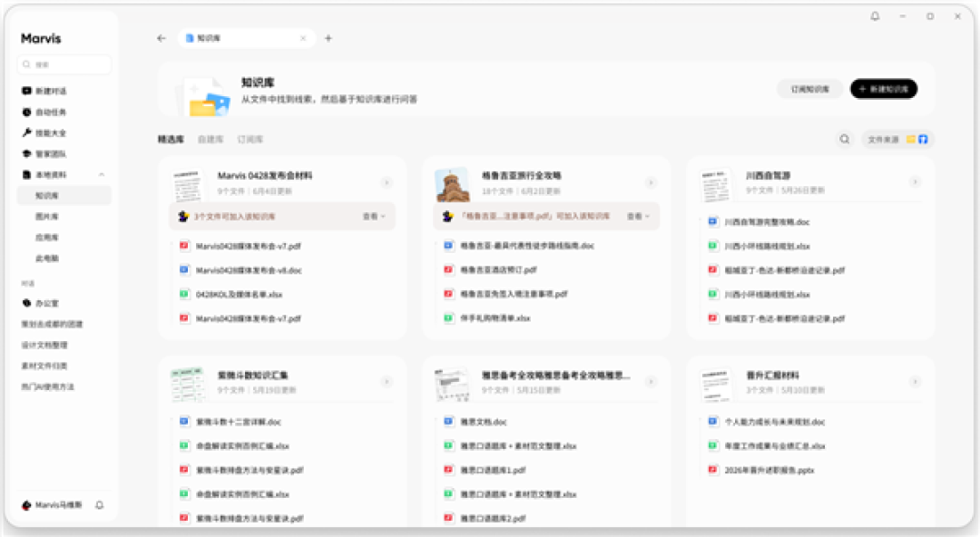
Task: Select 知识库 in the sidebar
Action: pos(64,196)
